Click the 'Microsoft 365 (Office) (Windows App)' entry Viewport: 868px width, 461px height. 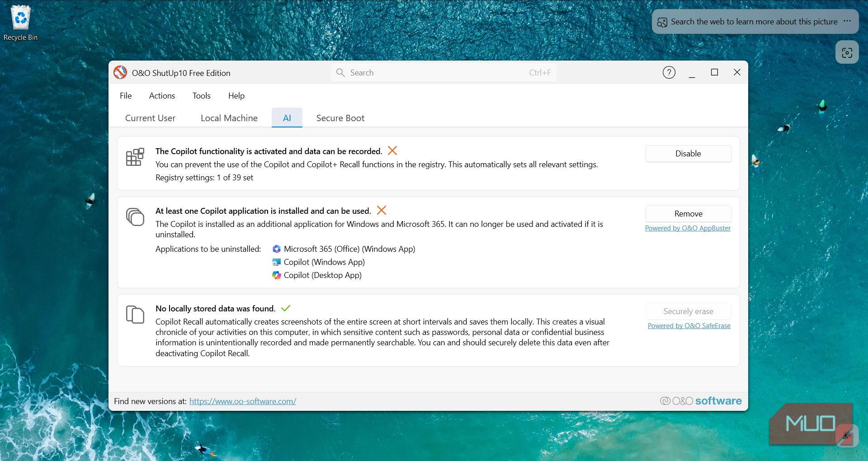point(349,249)
